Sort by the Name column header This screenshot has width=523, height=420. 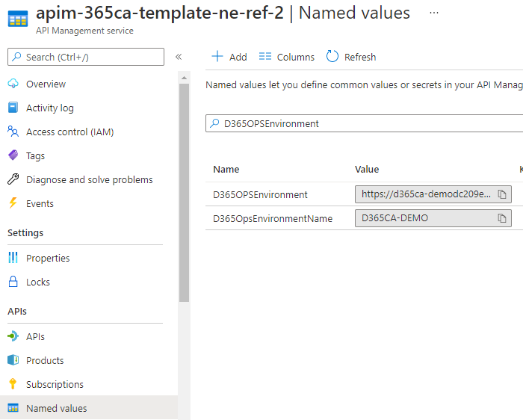226,170
